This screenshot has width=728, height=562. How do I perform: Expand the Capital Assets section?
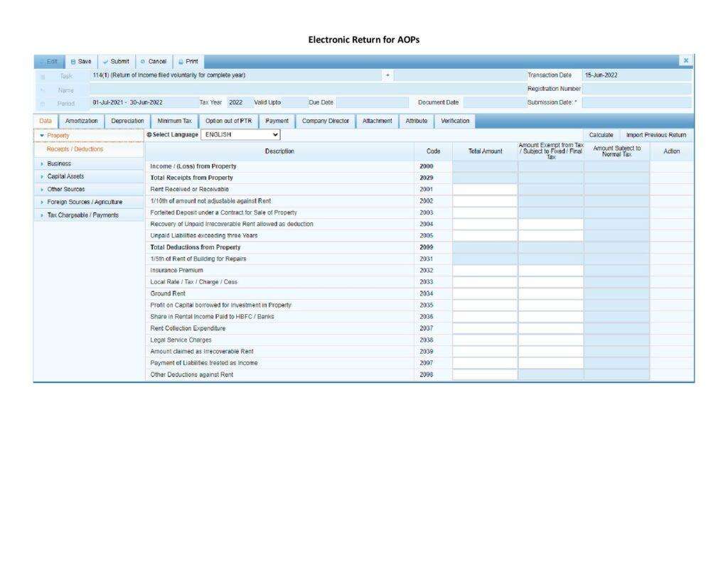click(65, 176)
